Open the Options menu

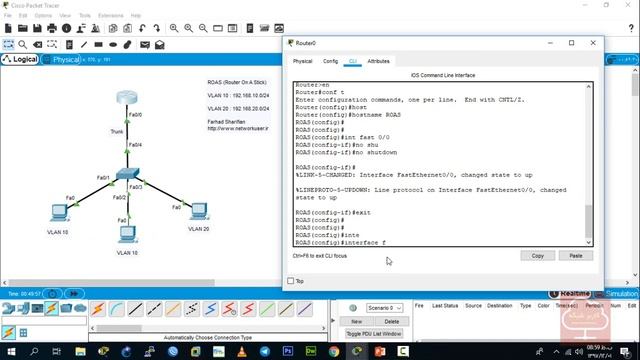click(x=43, y=16)
